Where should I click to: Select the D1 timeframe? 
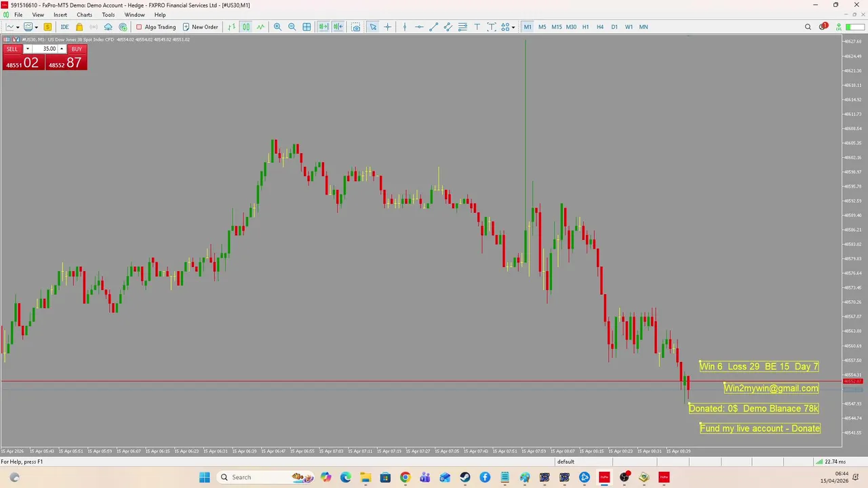(x=614, y=27)
